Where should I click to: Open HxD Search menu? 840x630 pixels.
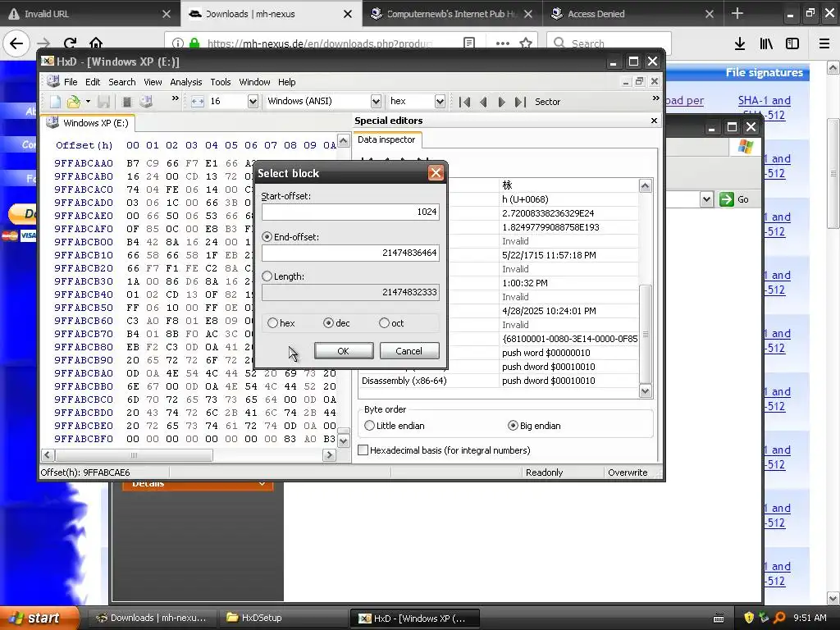click(122, 82)
